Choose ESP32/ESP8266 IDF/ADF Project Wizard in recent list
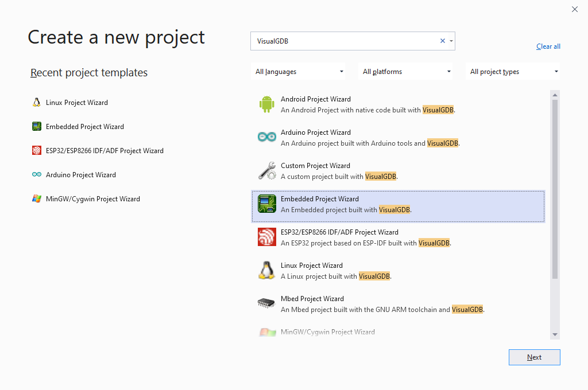 click(105, 151)
